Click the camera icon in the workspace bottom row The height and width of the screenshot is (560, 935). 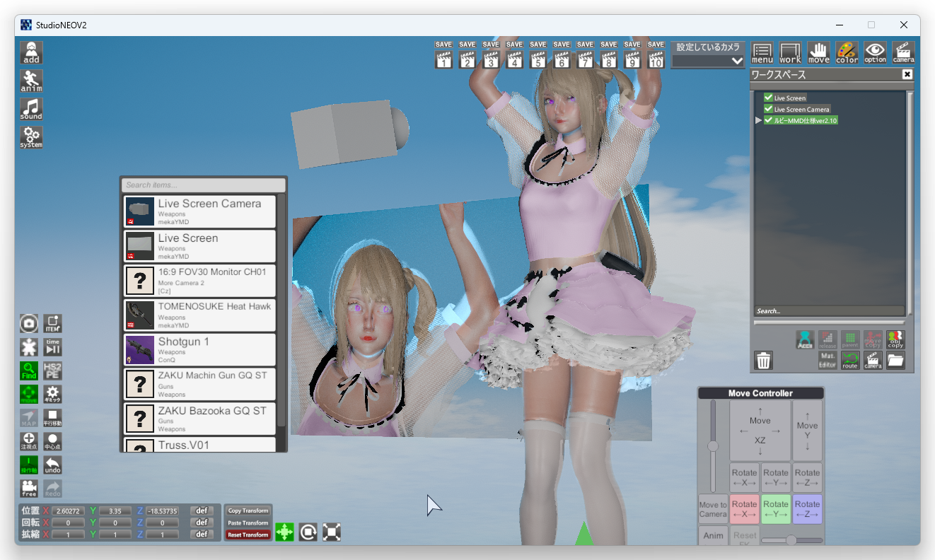click(873, 361)
